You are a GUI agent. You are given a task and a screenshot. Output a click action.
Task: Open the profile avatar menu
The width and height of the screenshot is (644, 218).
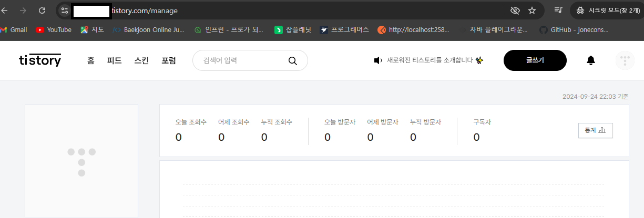point(625,60)
